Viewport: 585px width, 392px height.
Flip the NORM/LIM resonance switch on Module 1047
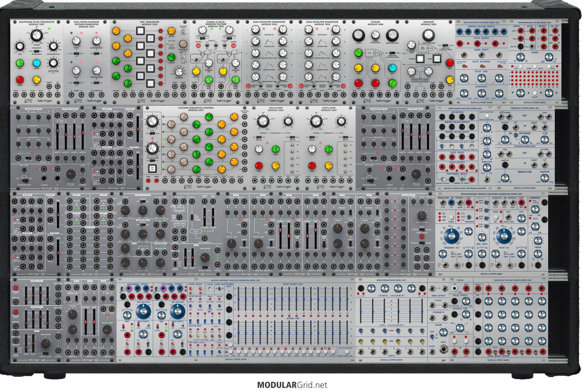[x=37, y=51]
